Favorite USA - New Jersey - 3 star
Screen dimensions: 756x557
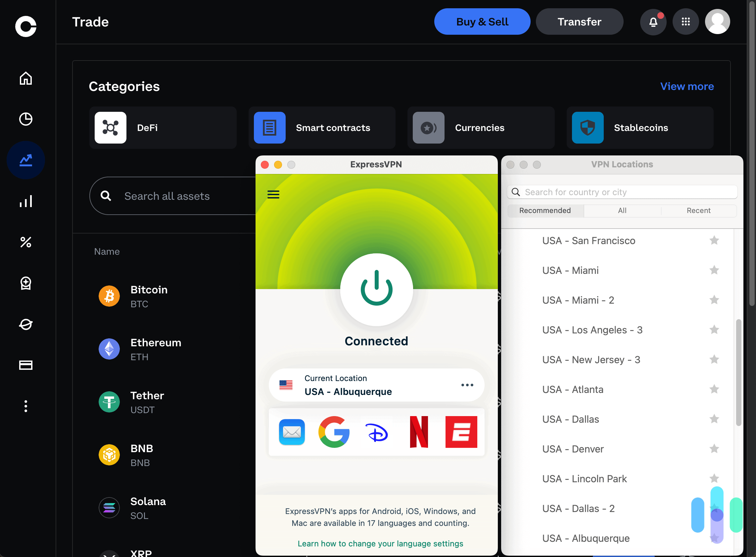714,360
